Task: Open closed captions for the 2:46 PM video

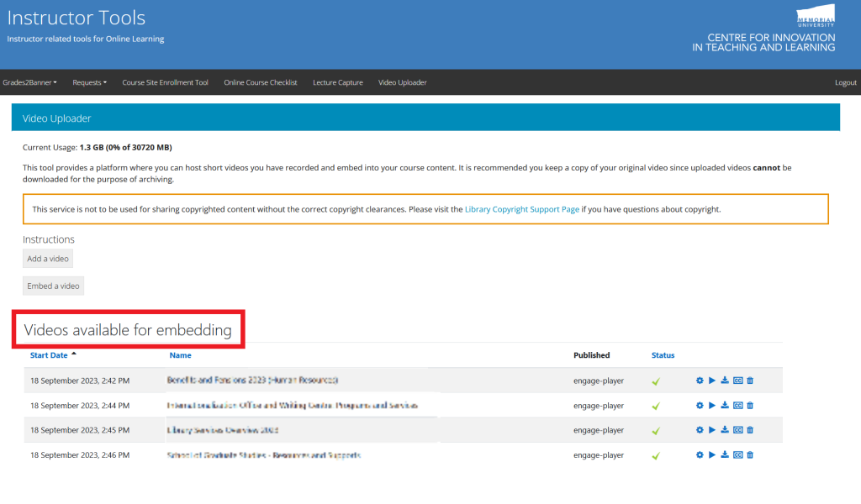Action: 738,454
